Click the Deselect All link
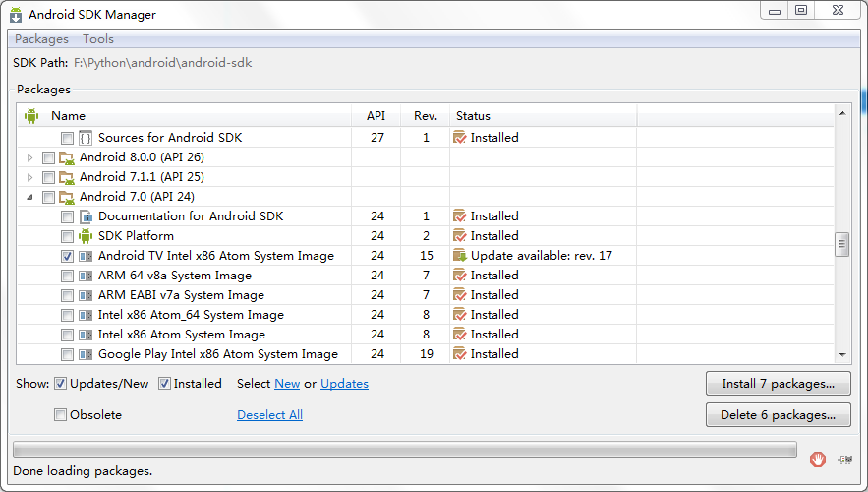The image size is (868, 492). pos(269,414)
